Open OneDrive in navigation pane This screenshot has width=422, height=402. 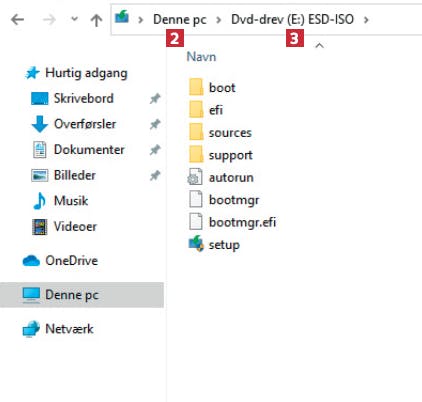click(71, 260)
